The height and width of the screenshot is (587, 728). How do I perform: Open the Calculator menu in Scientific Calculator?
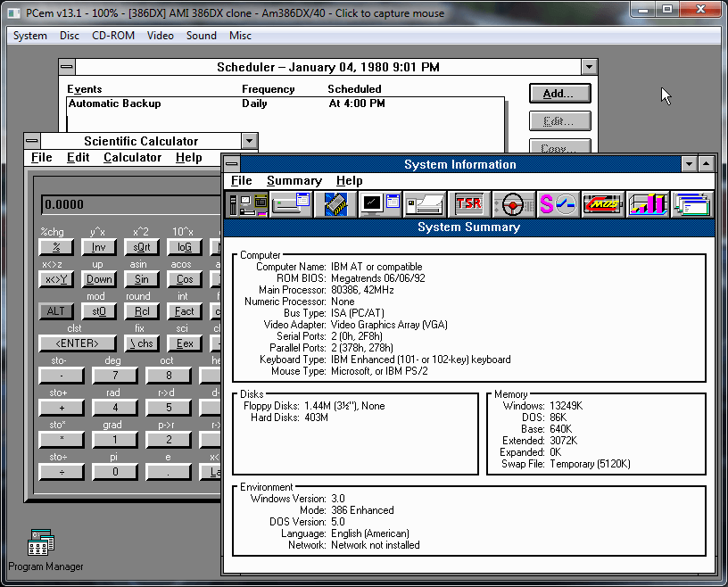132,157
